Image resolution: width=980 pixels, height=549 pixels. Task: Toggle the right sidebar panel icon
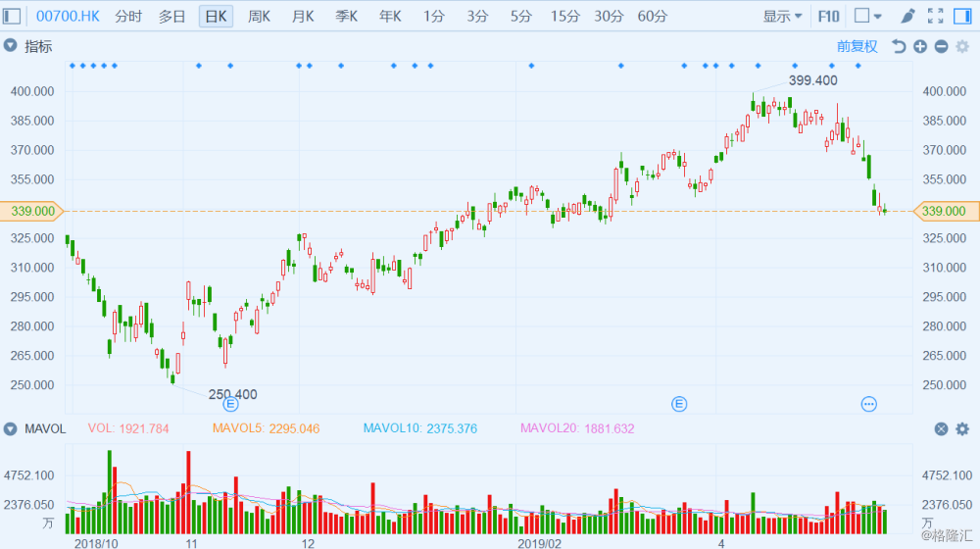coord(962,16)
